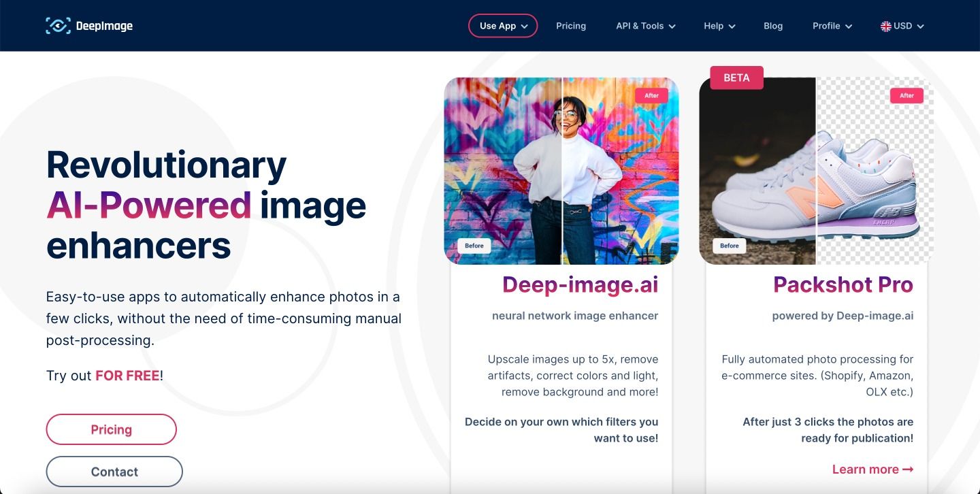
Task: Click the graffiti woman before/after image
Action: 561,171
